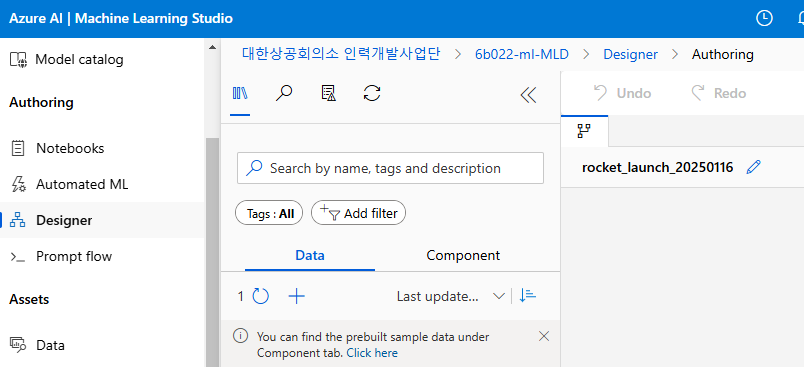Click the Redo button
The image size is (804, 367).
[718, 93]
